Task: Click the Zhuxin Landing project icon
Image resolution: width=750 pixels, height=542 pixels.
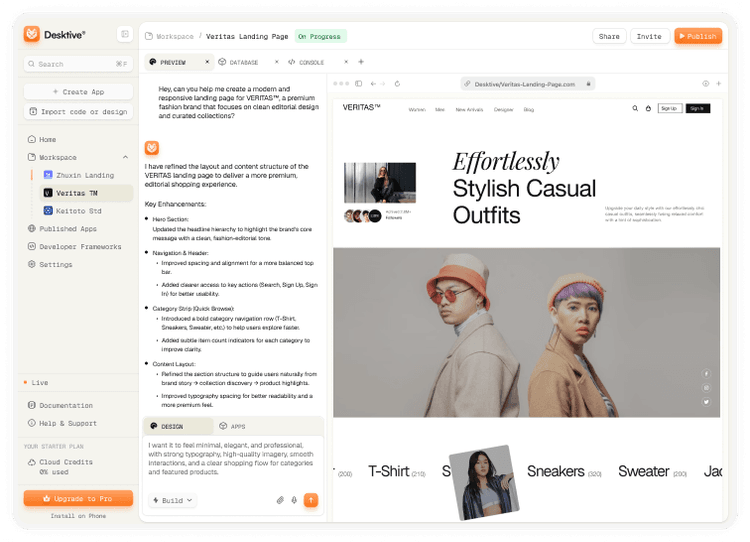Action: pyautogui.click(x=48, y=175)
